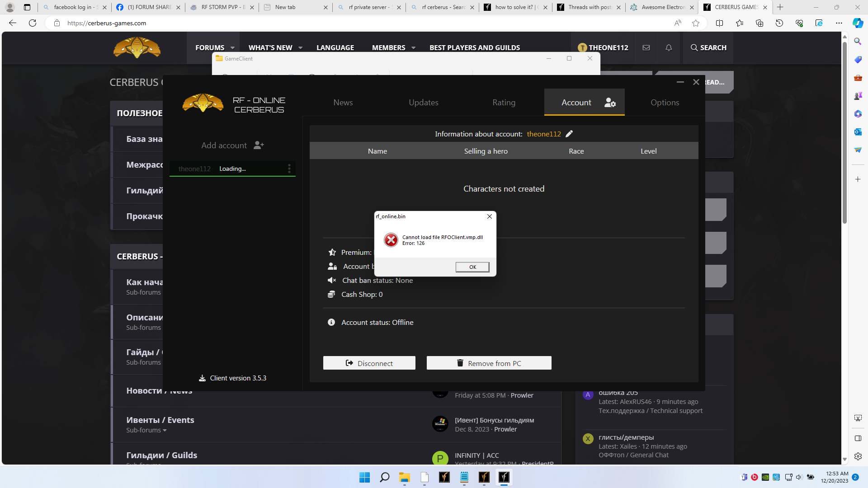Click the Account tab's user settings icon
Viewport: 868px width, 488px height.
point(610,103)
